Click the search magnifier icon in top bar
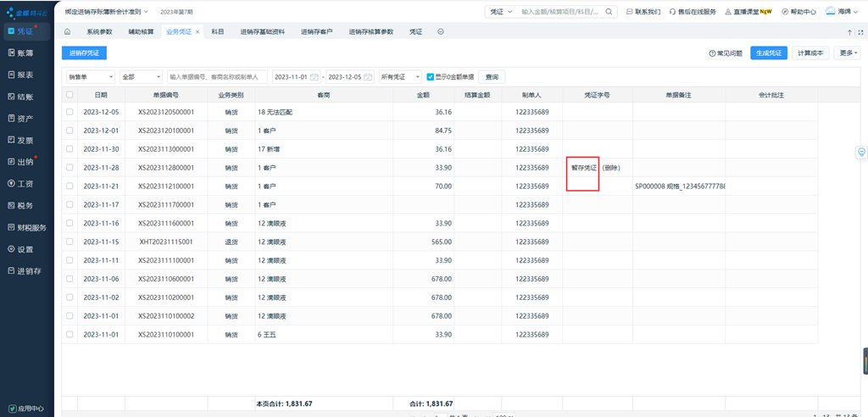The height and width of the screenshot is (417, 868). click(609, 12)
